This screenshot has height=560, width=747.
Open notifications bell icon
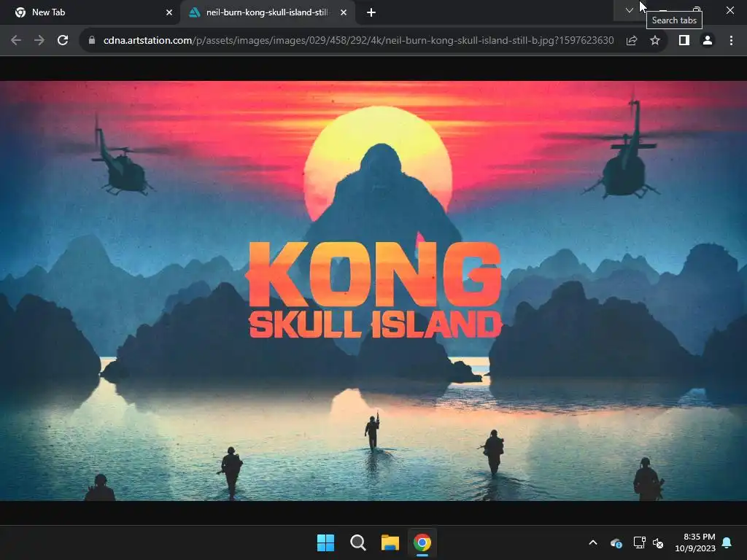click(x=727, y=542)
